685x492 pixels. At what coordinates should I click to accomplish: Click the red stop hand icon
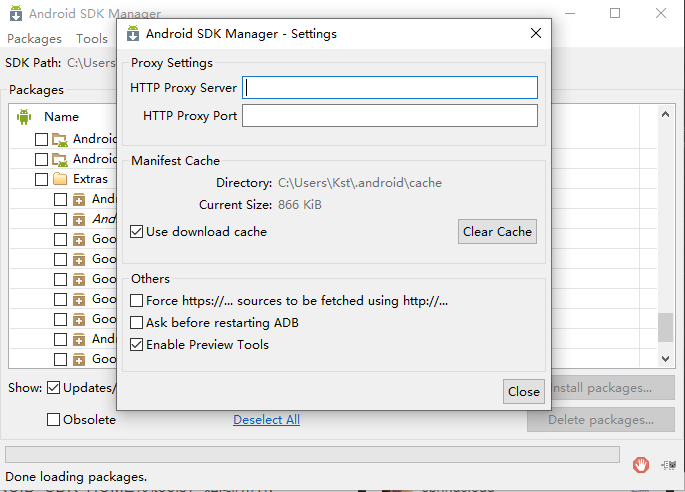pyautogui.click(x=641, y=465)
